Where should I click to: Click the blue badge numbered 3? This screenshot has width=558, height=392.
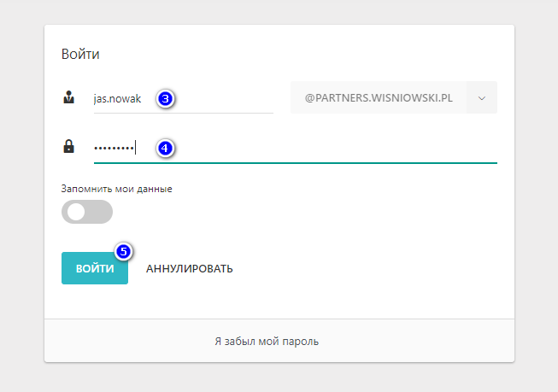click(165, 98)
